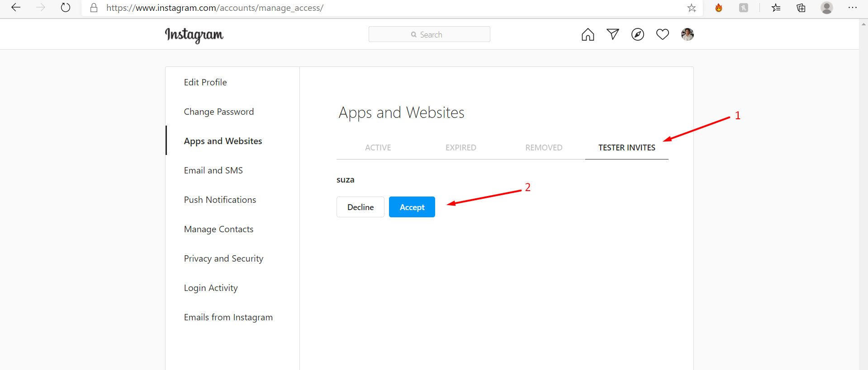Open Activity heart icon
The height and width of the screenshot is (370, 868).
point(663,34)
